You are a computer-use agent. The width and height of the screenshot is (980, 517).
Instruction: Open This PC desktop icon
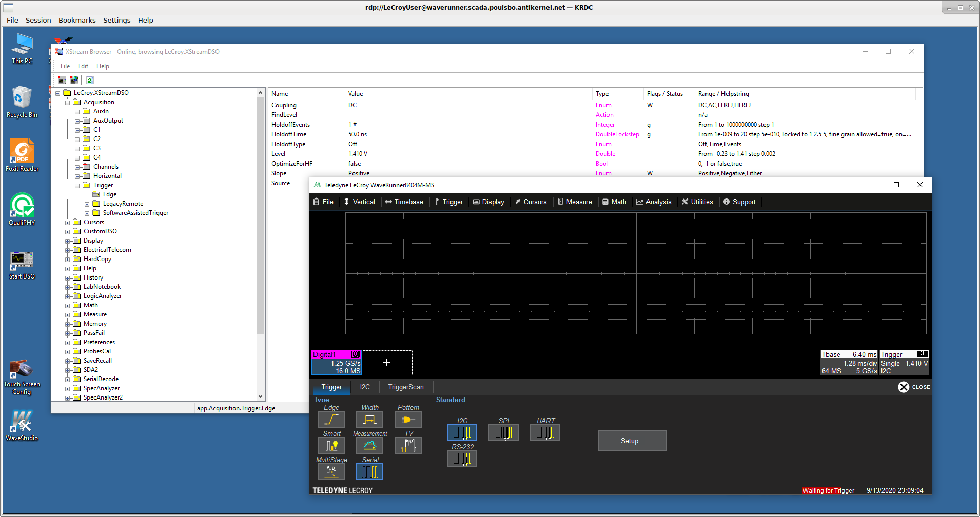pos(22,49)
